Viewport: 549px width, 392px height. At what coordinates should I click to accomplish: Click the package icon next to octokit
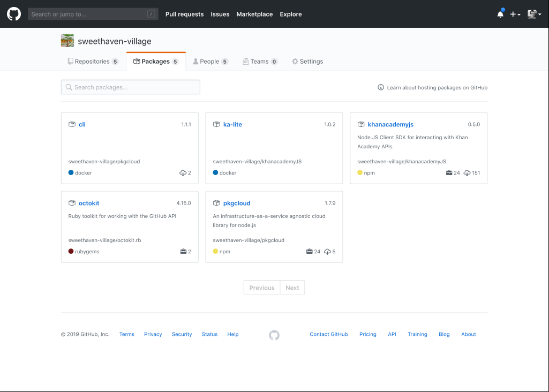[x=72, y=203]
